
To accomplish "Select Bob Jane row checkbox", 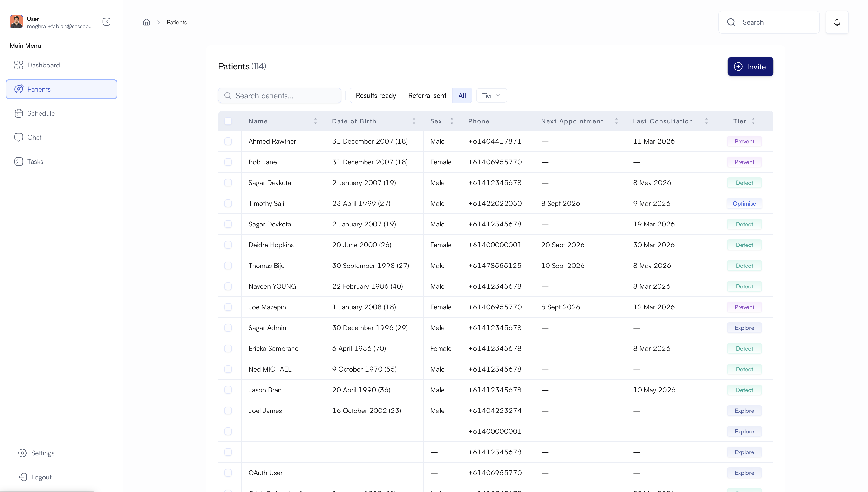I will pyautogui.click(x=228, y=162).
